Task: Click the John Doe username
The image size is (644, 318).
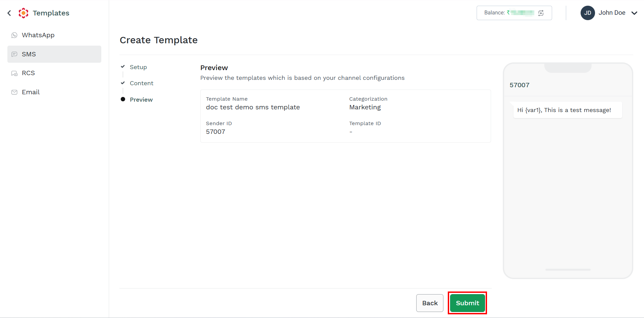Action: pos(612,13)
